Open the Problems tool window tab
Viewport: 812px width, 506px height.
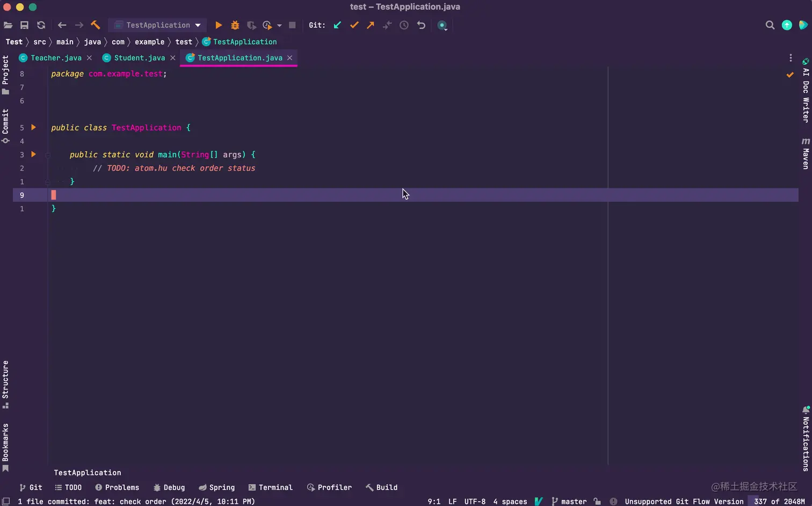point(117,487)
